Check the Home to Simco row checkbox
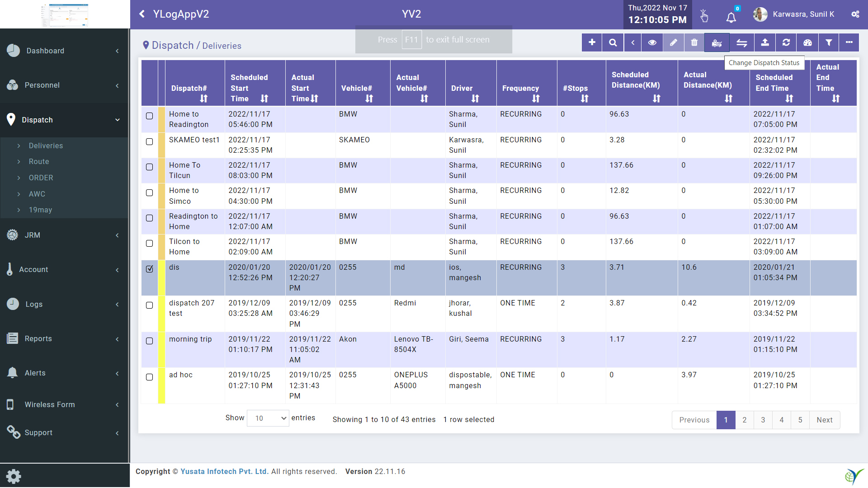Viewport: 868px width, 488px height. 150,193
